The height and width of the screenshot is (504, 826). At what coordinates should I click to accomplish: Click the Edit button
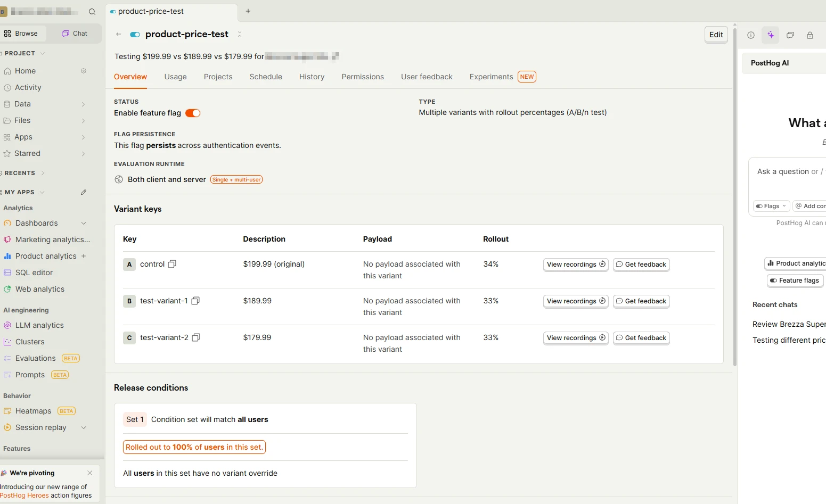point(716,34)
